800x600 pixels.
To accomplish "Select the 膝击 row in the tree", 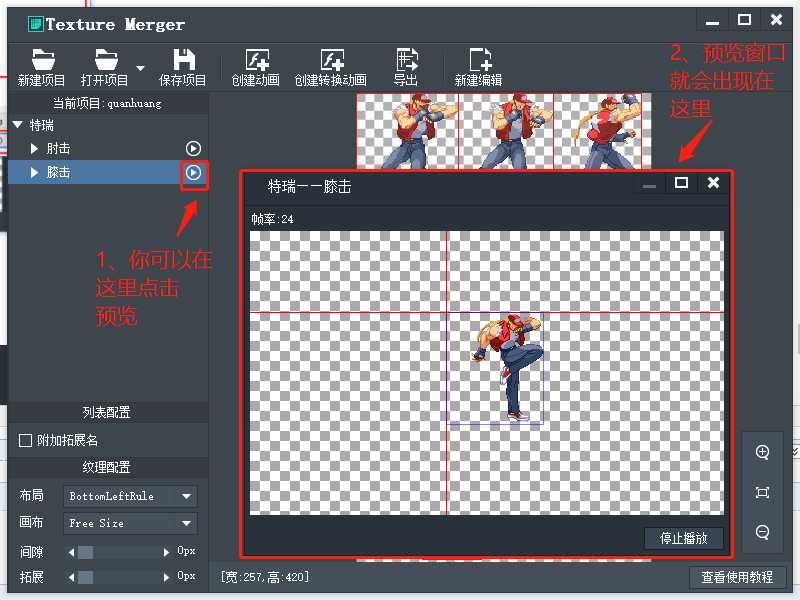I will click(x=108, y=172).
